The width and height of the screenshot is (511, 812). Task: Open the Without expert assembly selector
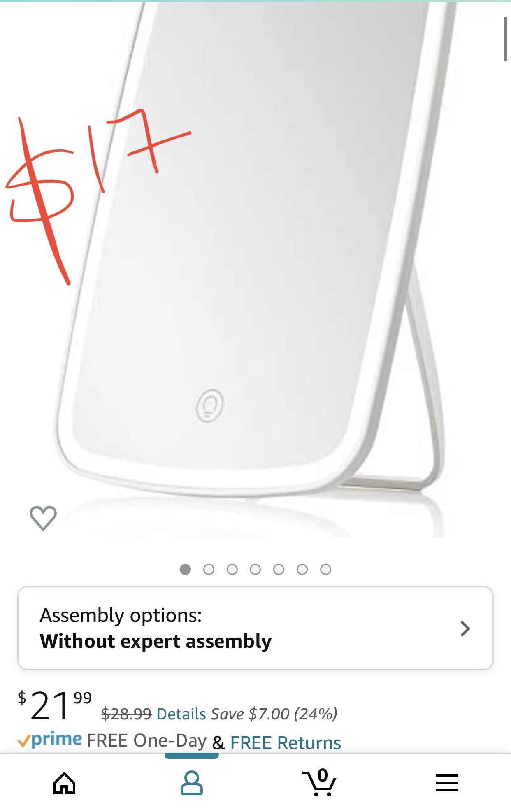[x=255, y=628]
